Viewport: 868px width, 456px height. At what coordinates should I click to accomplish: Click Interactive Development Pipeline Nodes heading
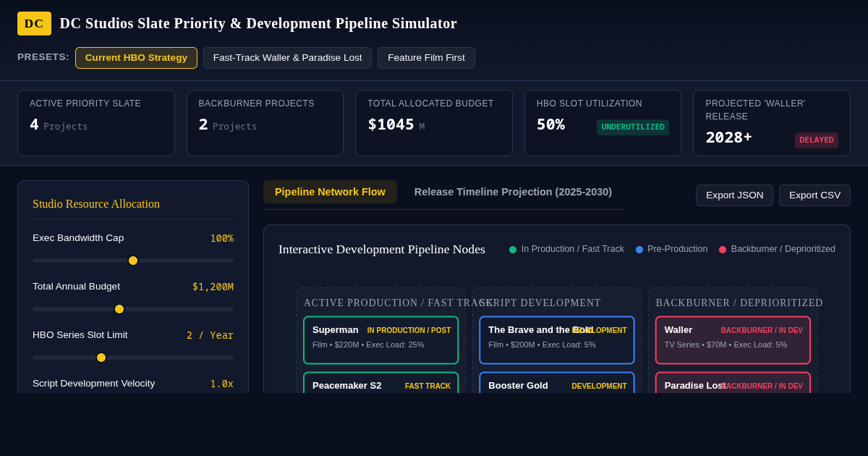382,249
